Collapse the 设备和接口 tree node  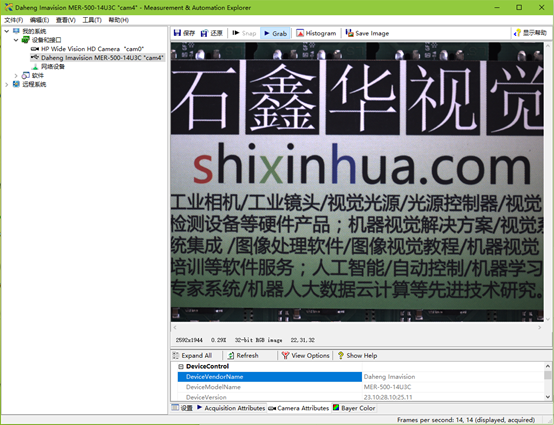(16, 40)
